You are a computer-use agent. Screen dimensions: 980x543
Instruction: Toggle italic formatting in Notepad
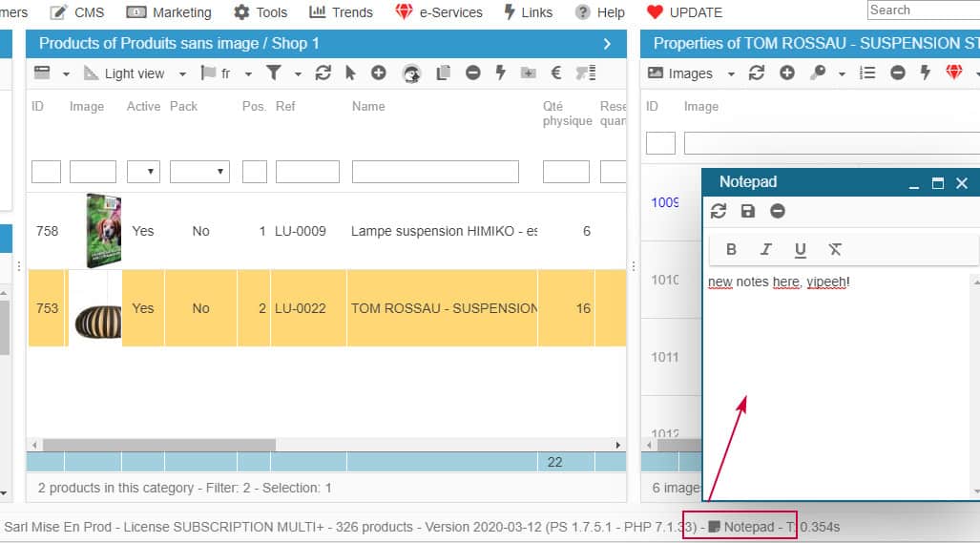coord(765,249)
